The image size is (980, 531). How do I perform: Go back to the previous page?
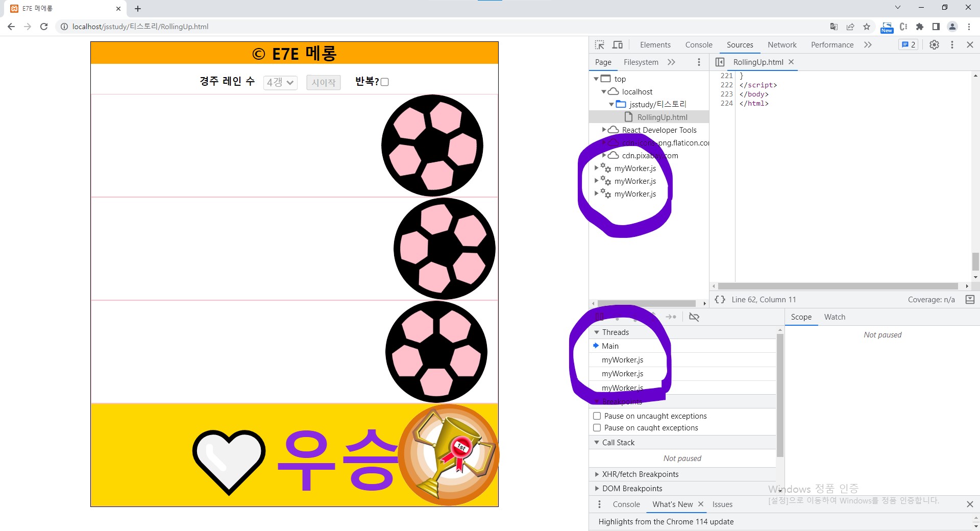tap(11, 27)
